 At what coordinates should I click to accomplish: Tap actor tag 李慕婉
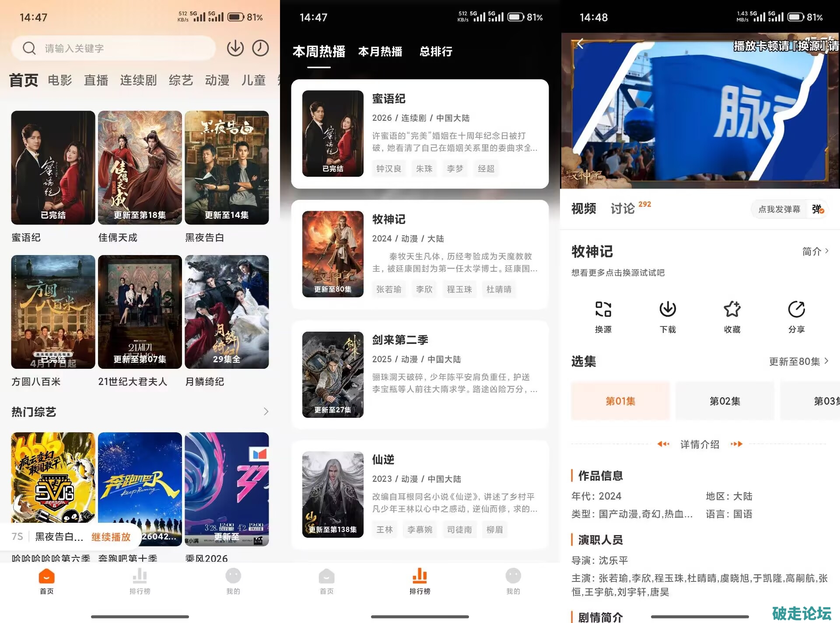[420, 529]
